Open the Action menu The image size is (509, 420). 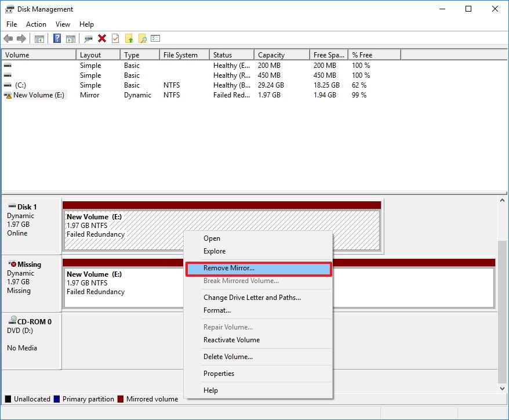pyautogui.click(x=36, y=24)
